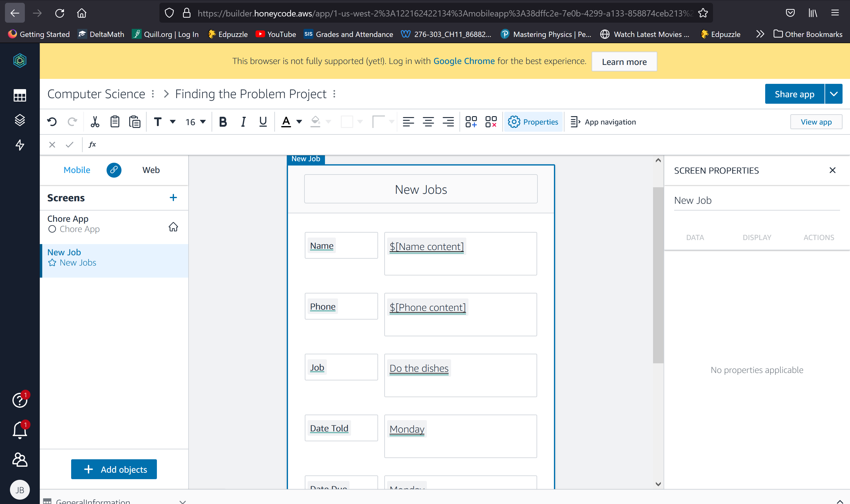Screen dimensions: 850x504
Task: Expand the Share app dropdown arrow
Action: coord(834,94)
